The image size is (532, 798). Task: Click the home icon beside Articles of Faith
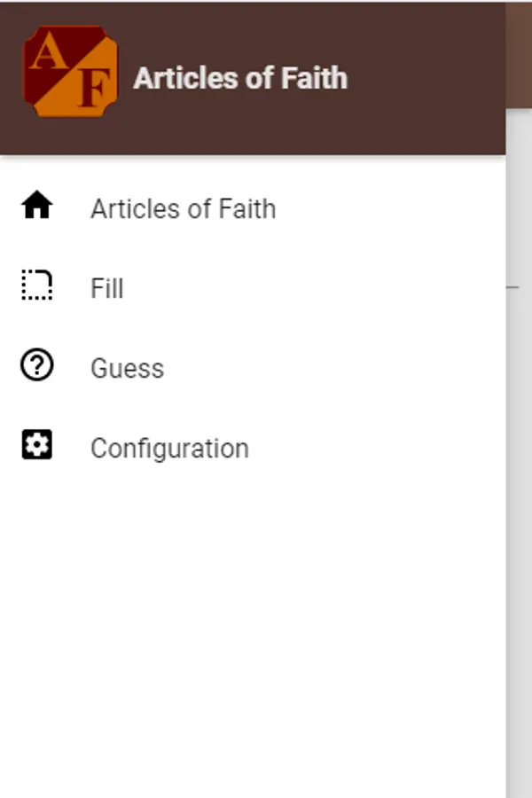click(x=36, y=205)
